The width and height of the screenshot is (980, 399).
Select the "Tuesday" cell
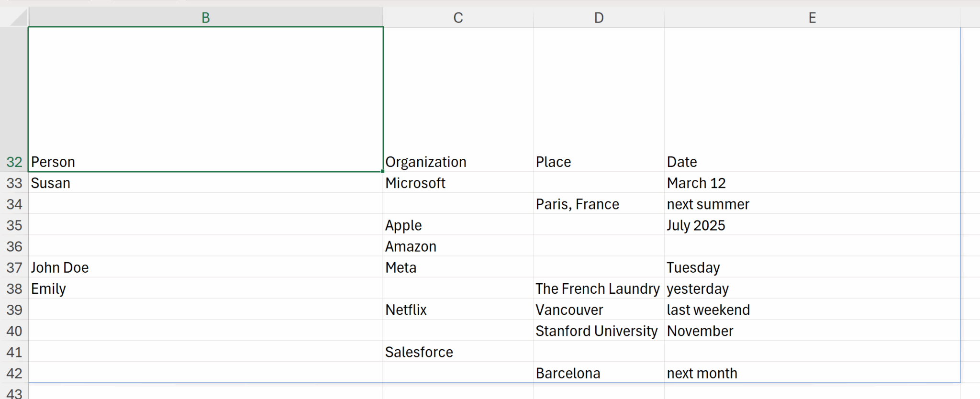tap(812, 266)
